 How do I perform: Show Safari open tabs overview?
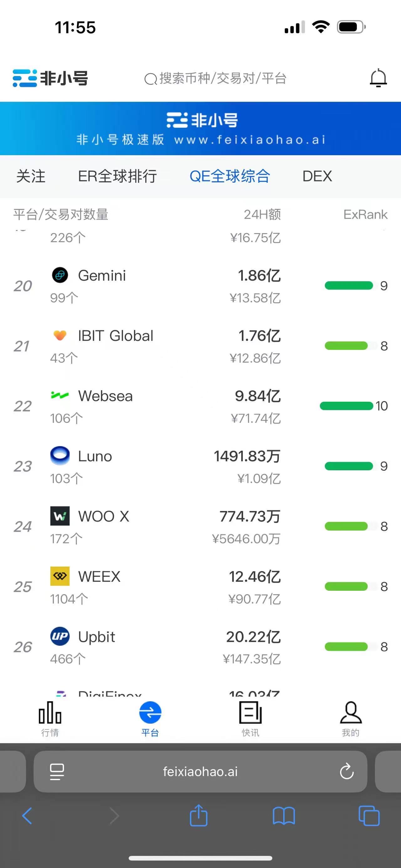pos(369,816)
